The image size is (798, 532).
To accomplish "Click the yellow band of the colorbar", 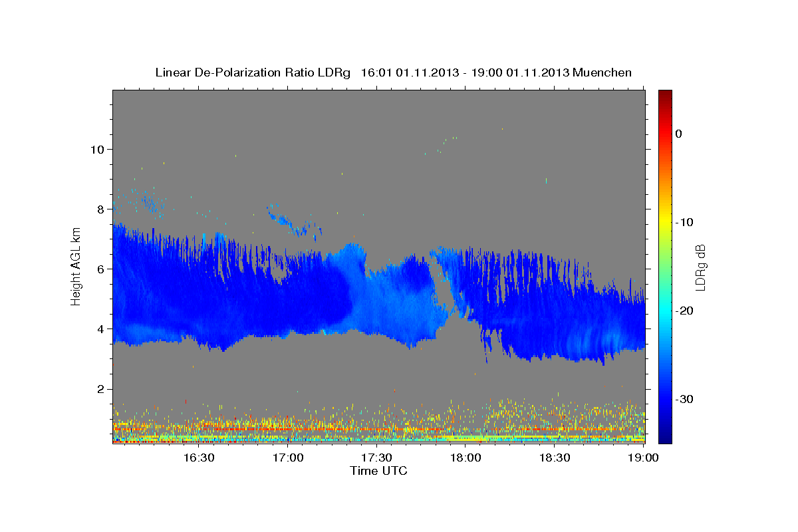I will (x=664, y=222).
